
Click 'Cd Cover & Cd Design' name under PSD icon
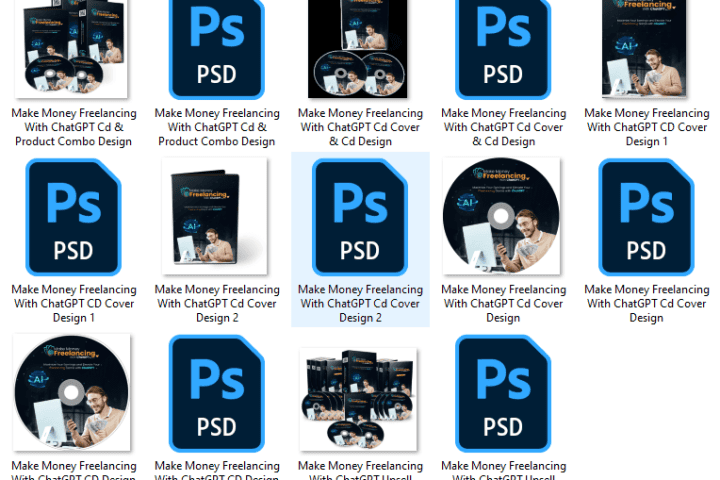pos(504,127)
